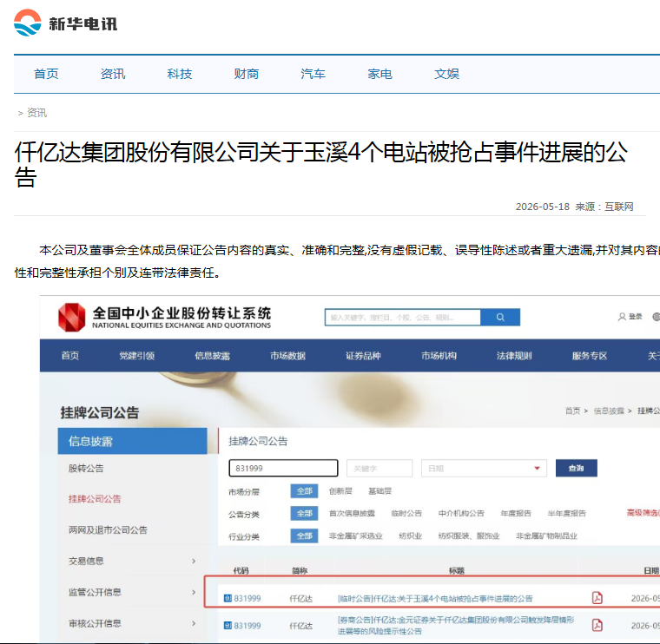Image resolution: width=660 pixels, height=644 pixels.
Task: Open 股转公告 in the sidebar
Action: (86, 468)
